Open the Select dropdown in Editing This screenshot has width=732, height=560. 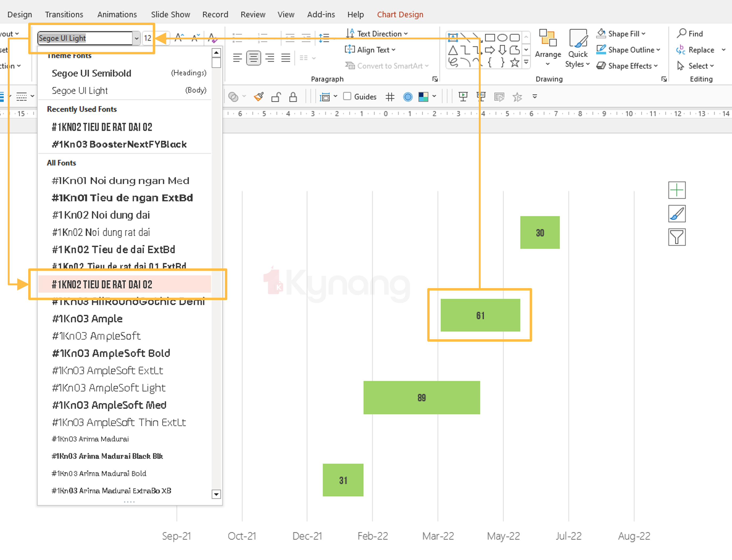695,66
